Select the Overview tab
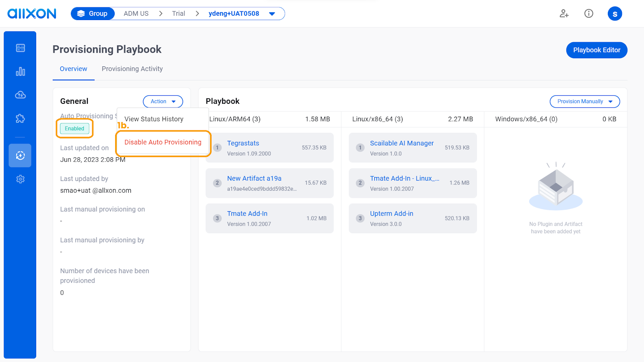Screen dimensions: 644x362 pos(73,69)
